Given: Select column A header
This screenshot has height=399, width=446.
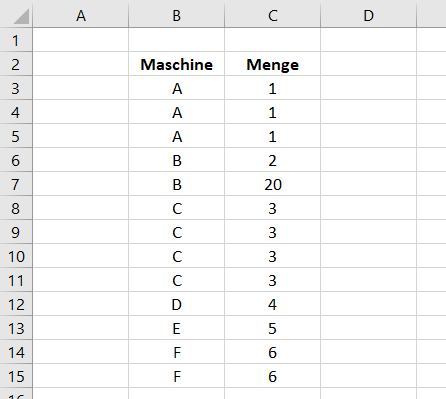Looking at the screenshot, I should 81,16.
